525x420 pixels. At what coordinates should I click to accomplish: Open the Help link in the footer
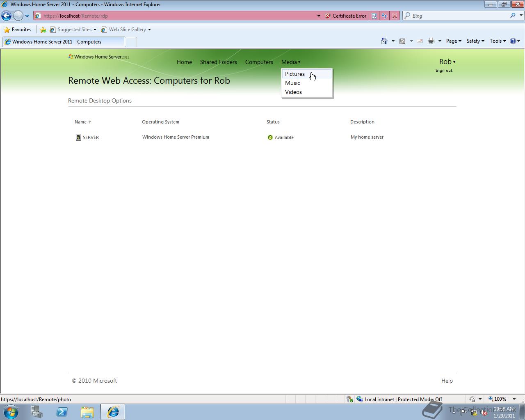point(447,381)
